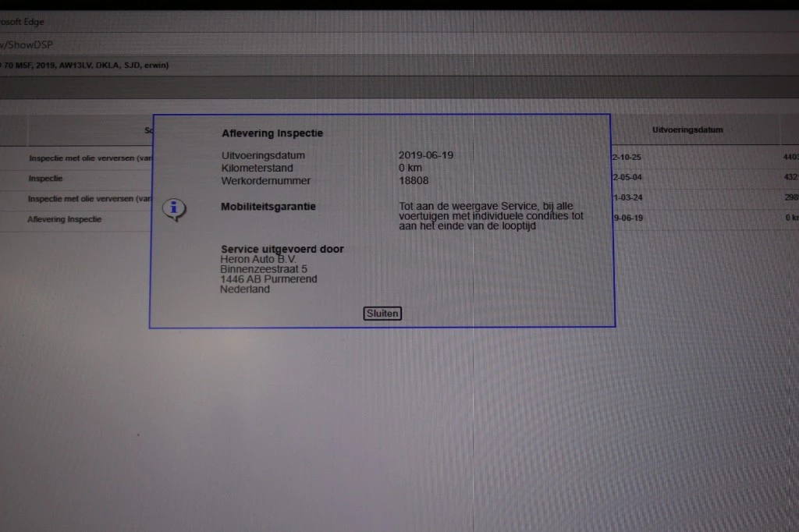Viewport: 799px width, 532px height.
Task: Click the table date ending 1-03-24
Action: (627, 198)
